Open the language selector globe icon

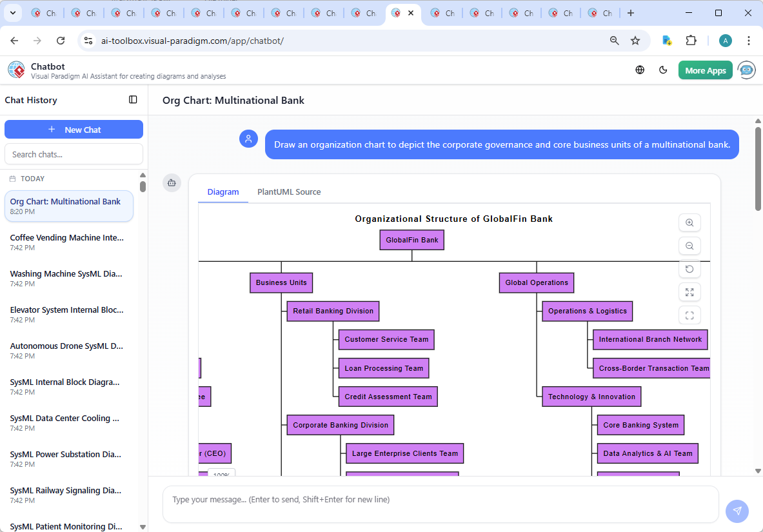[x=640, y=70]
